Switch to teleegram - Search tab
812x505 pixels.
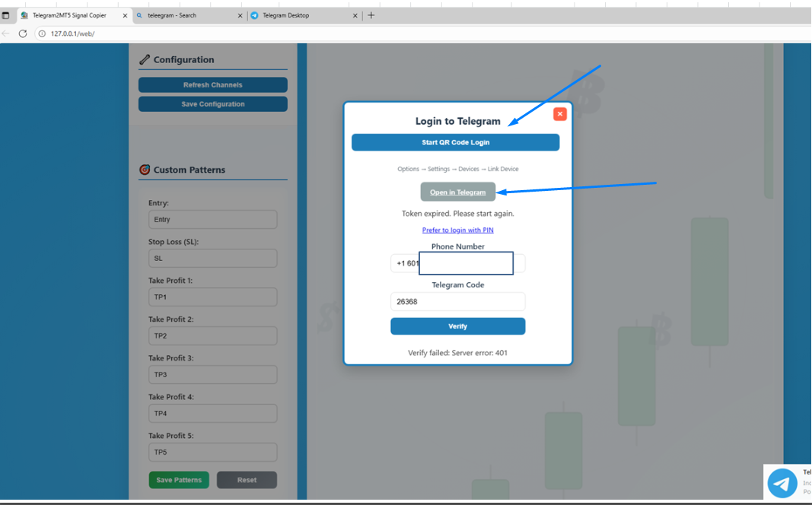tap(172, 15)
